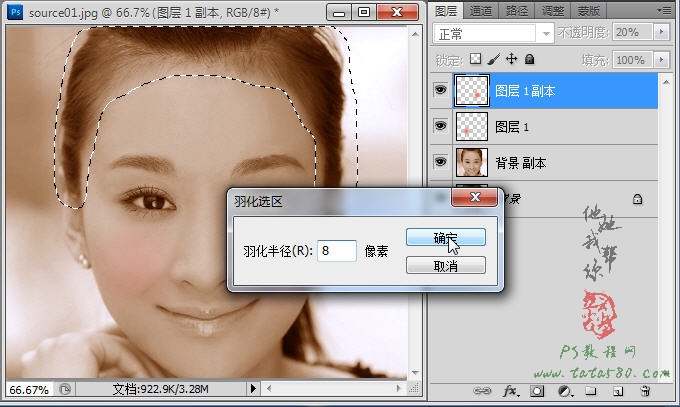The image size is (680, 407).
Task: Switch to the 路径 tab
Action: tap(517, 11)
